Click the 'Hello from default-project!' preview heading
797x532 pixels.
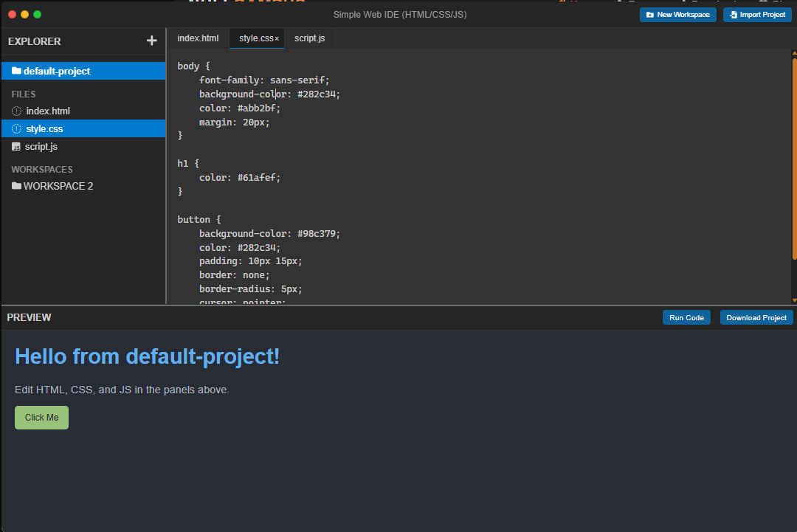tap(147, 356)
